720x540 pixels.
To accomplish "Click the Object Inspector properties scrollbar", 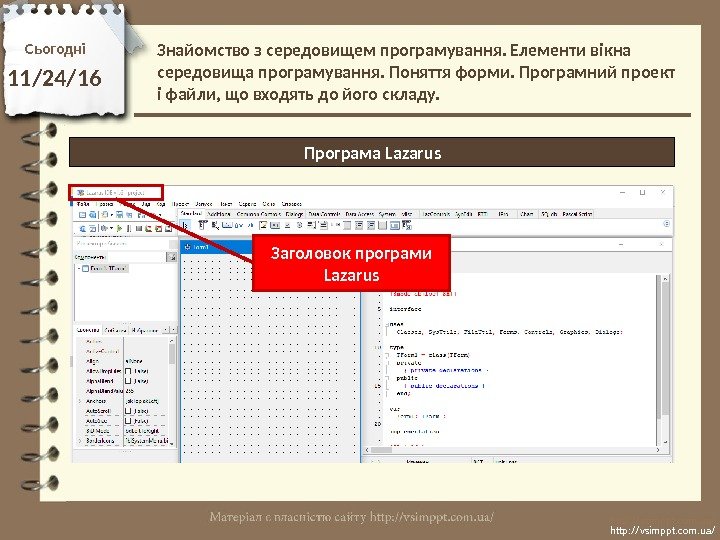I will click(x=172, y=391).
